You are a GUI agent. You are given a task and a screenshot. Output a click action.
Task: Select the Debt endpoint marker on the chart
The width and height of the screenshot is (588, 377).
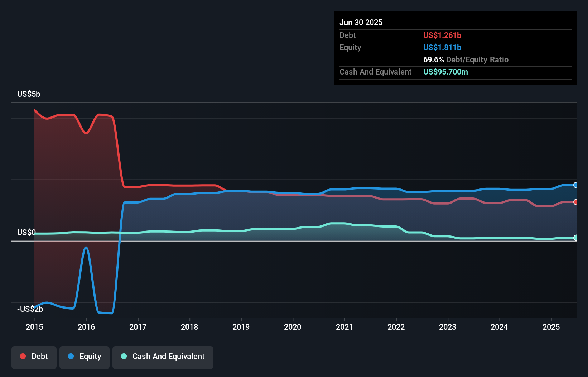coord(576,202)
